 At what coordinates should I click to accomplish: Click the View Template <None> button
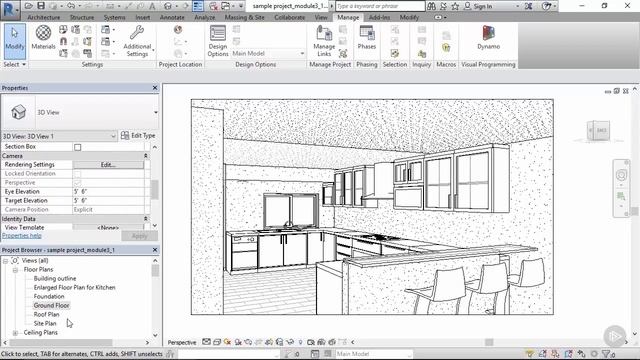[108, 227]
